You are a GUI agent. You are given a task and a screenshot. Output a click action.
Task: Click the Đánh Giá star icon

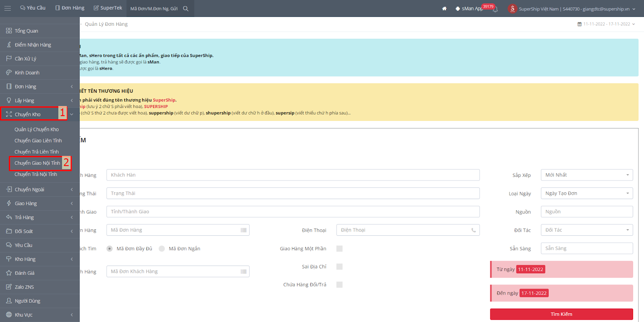(x=9, y=273)
